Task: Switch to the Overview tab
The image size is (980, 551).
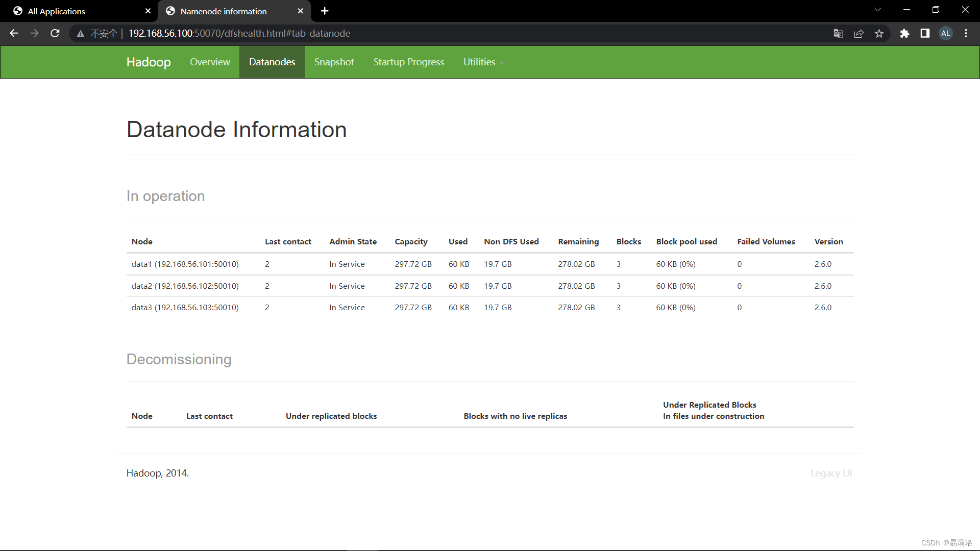Action: pyautogui.click(x=210, y=62)
